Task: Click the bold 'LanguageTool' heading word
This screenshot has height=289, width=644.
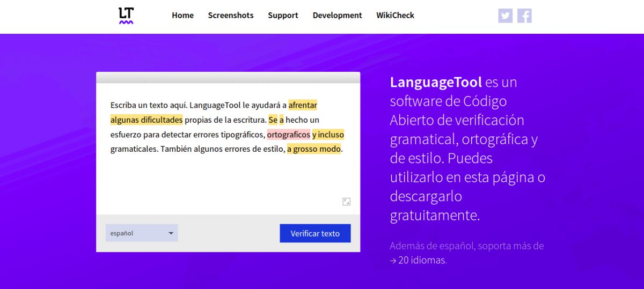Action: click(436, 82)
